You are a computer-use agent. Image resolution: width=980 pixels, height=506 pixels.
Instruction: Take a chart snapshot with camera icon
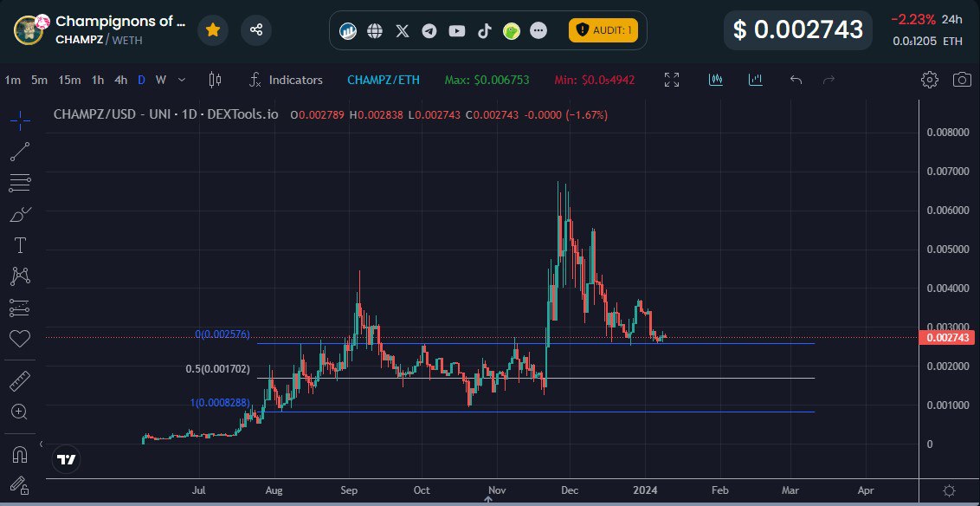[x=962, y=80]
